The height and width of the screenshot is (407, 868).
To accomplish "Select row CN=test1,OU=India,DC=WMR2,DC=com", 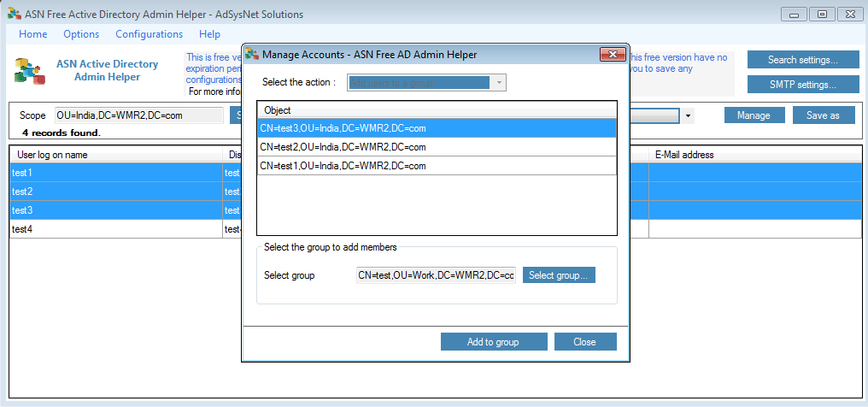I will click(437, 166).
